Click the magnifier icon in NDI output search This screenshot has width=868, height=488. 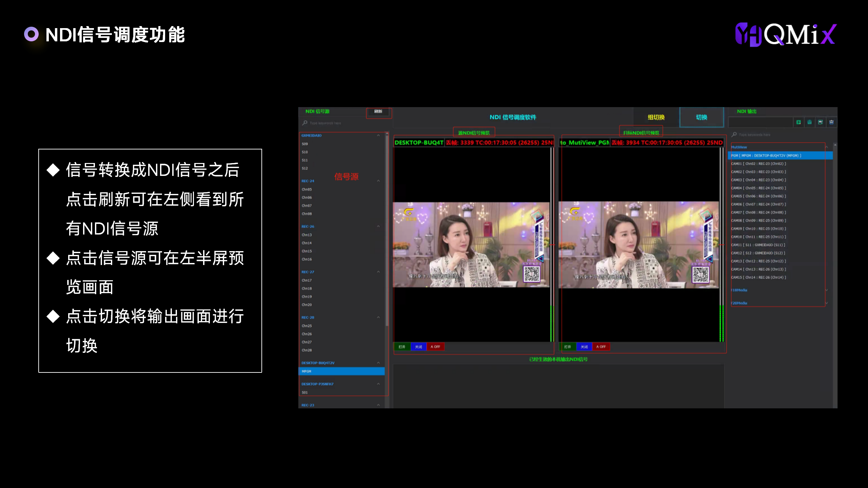734,135
